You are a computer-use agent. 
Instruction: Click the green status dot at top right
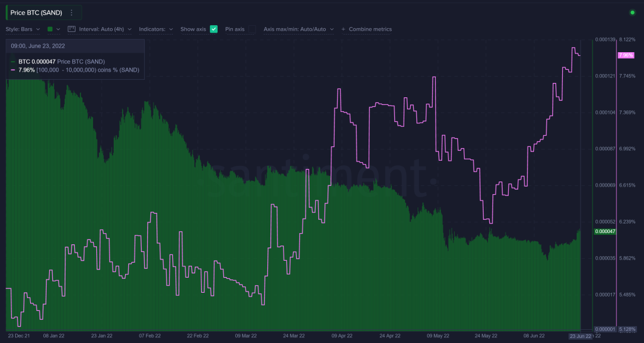click(x=632, y=13)
